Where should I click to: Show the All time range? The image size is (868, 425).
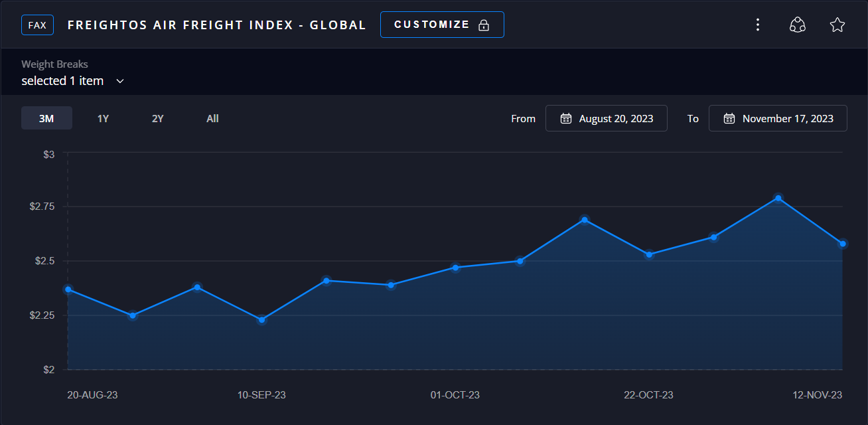tap(212, 118)
